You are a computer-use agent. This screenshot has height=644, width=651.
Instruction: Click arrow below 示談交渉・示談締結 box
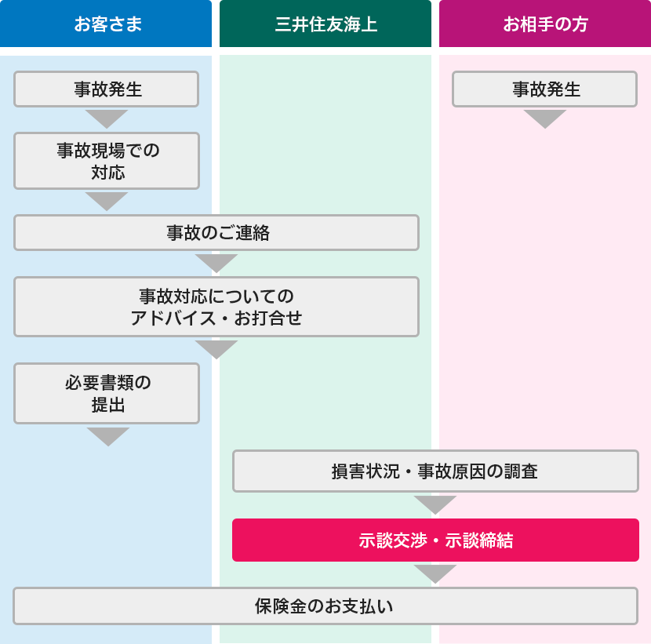tap(435, 574)
